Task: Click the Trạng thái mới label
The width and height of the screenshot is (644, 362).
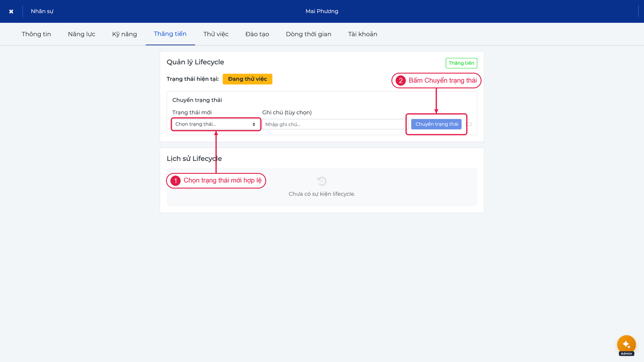Action: [x=192, y=113]
